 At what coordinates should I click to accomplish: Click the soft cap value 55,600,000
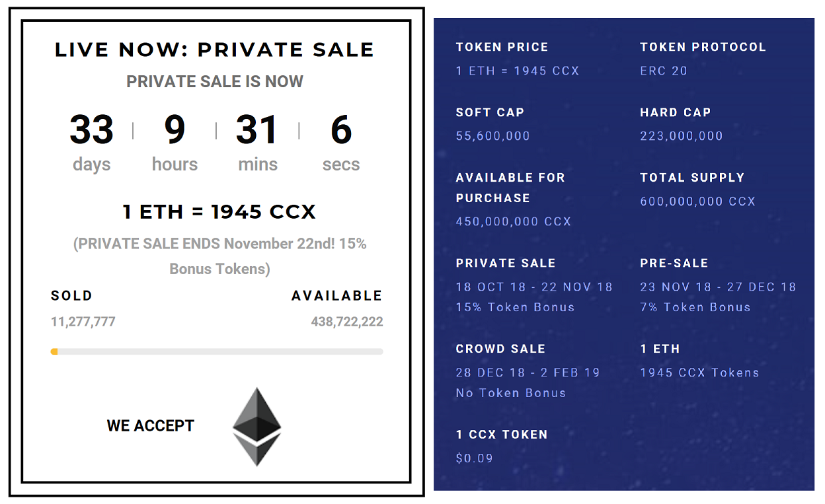(493, 136)
